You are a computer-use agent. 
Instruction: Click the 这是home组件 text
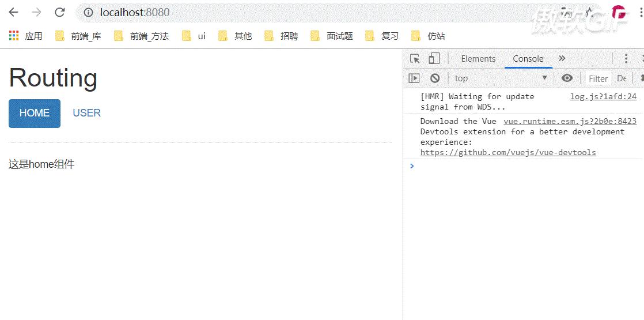(x=41, y=164)
